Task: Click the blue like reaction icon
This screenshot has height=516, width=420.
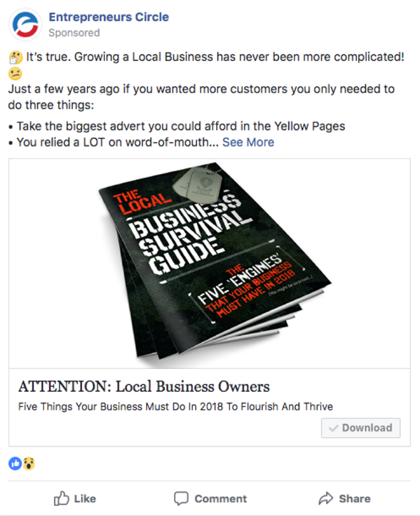Action: click(15, 464)
